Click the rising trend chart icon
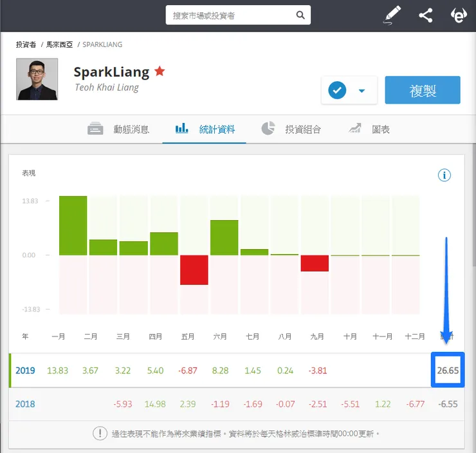Image resolution: width=476 pixels, height=453 pixels. (x=355, y=128)
